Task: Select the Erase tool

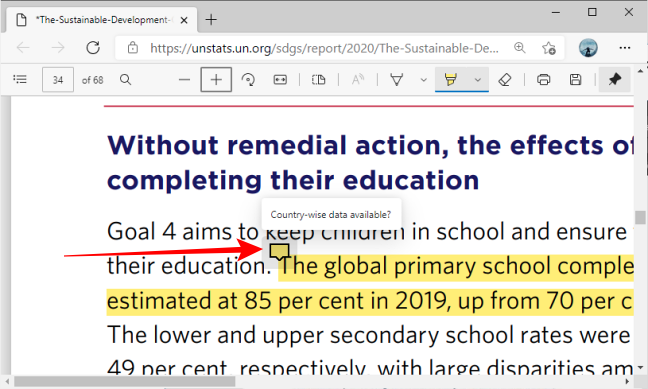Action: [505, 79]
